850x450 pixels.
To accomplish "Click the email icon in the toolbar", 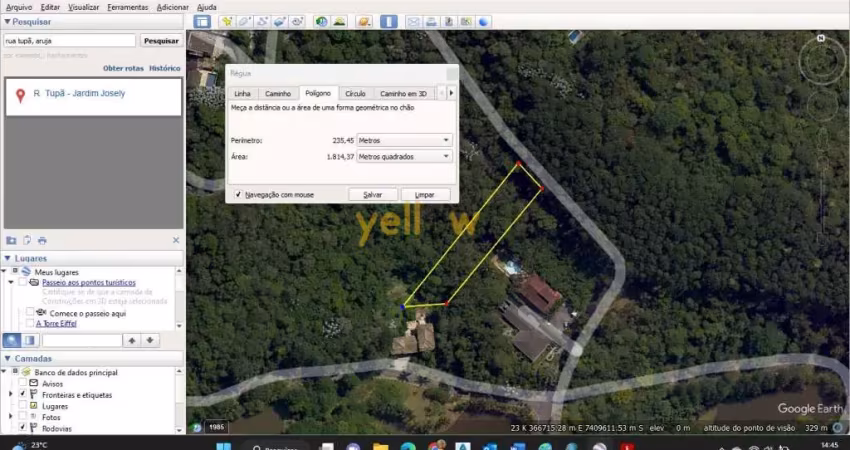I will coord(414,21).
